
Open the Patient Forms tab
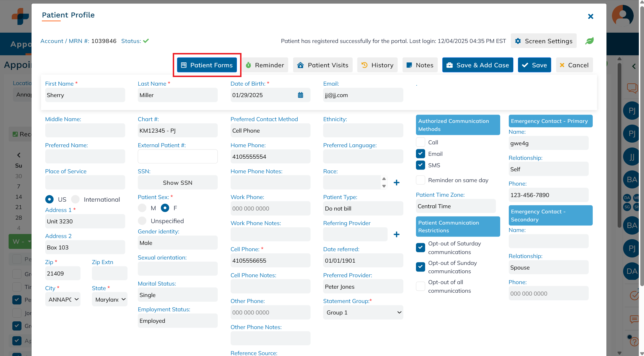(x=207, y=65)
